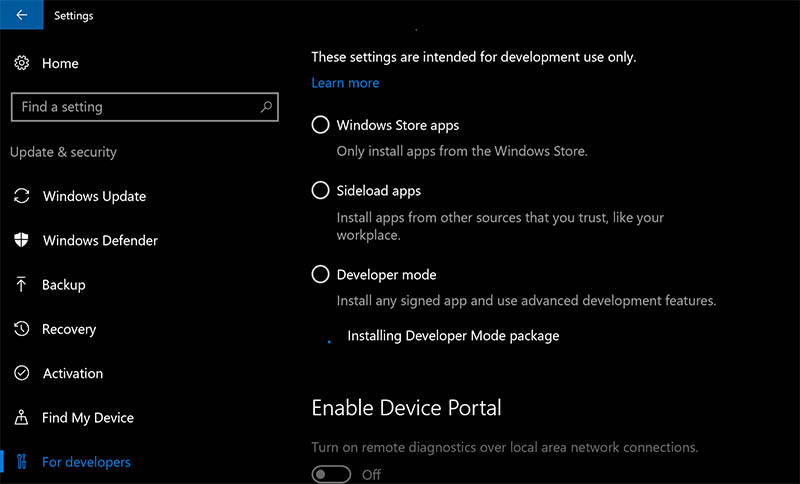Click the Backup upload arrow icon
The height and width of the screenshot is (484, 800).
21,285
